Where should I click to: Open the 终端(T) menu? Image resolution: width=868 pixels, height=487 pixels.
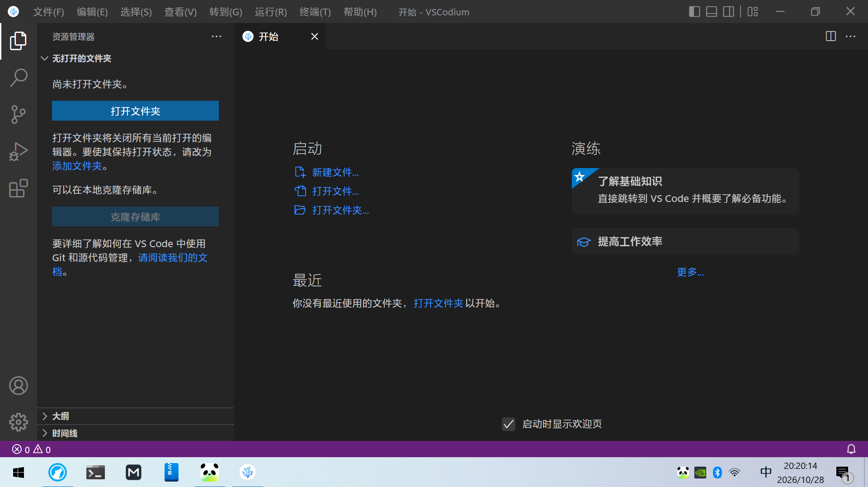(315, 12)
